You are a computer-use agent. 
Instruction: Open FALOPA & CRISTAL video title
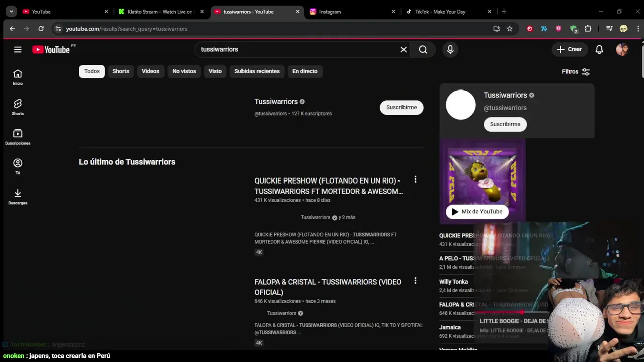(328, 287)
